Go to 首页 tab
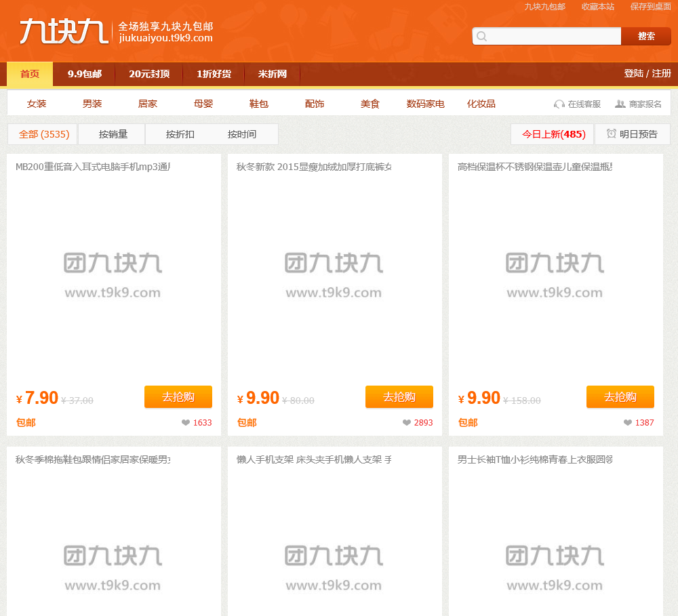 point(30,74)
